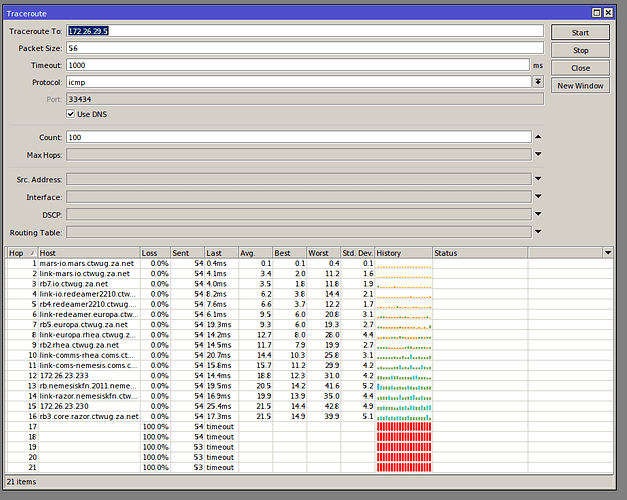Viewport: 627px width, 500px height.
Task: Click the restore window icon in title bar
Action: pos(596,12)
